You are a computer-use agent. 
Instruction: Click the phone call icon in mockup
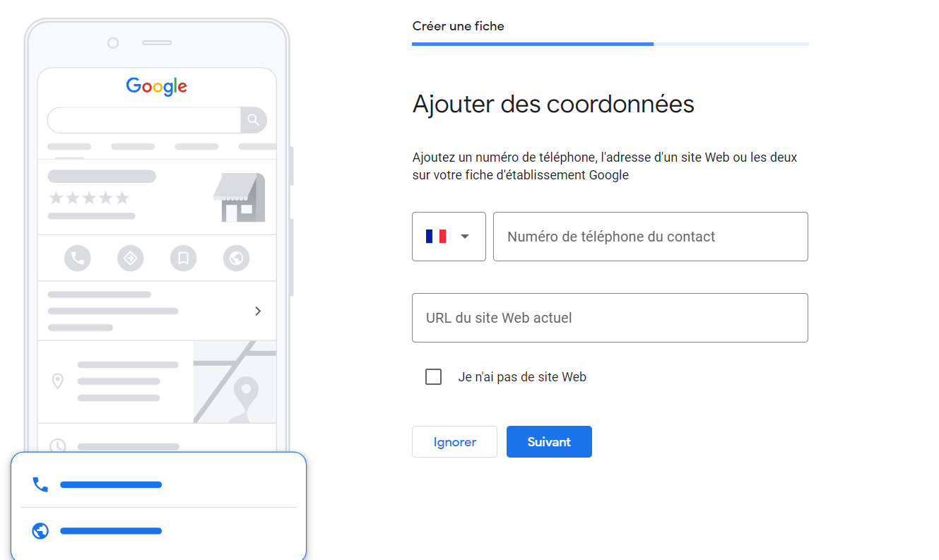click(78, 258)
